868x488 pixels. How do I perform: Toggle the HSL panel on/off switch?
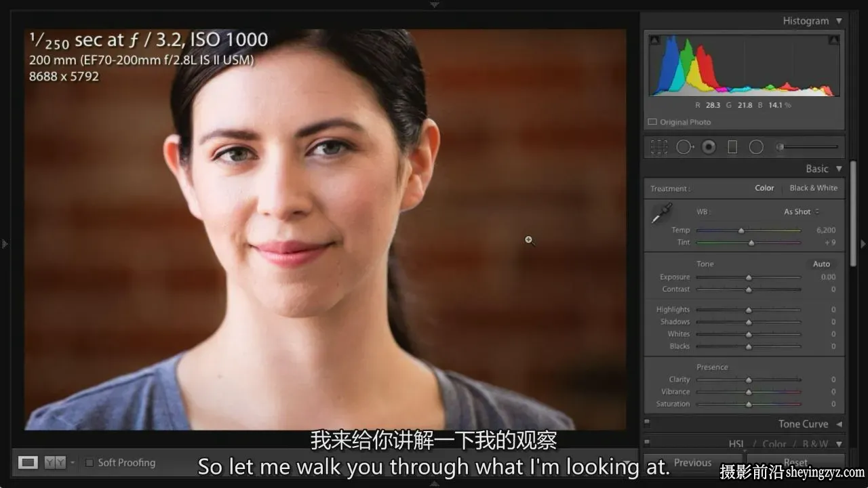pyautogui.click(x=647, y=443)
